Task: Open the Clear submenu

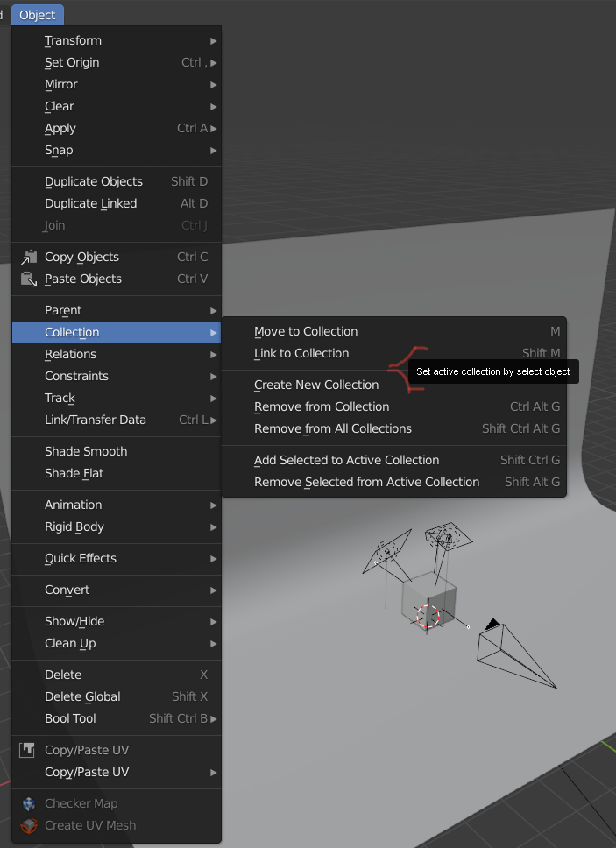Action: point(117,107)
